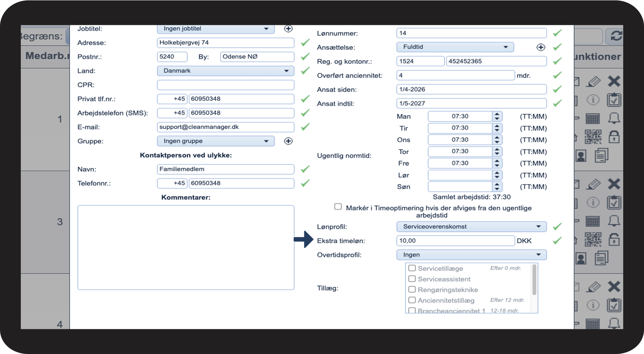The height and width of the screenshot is (354, 644).
Task: Select the Serviceassistent checkbox
Action: (412, 279)
